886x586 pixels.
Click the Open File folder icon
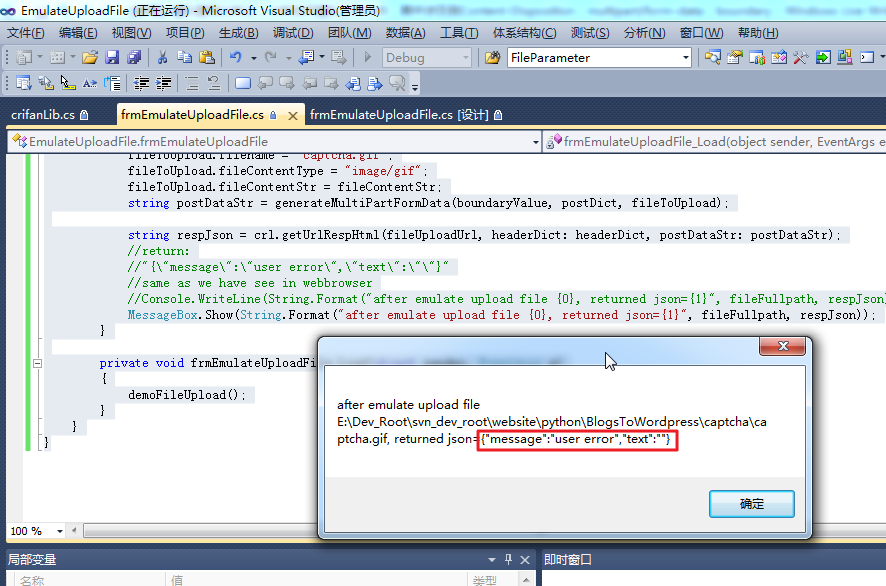pyautogui.click(x=90, y=58)
